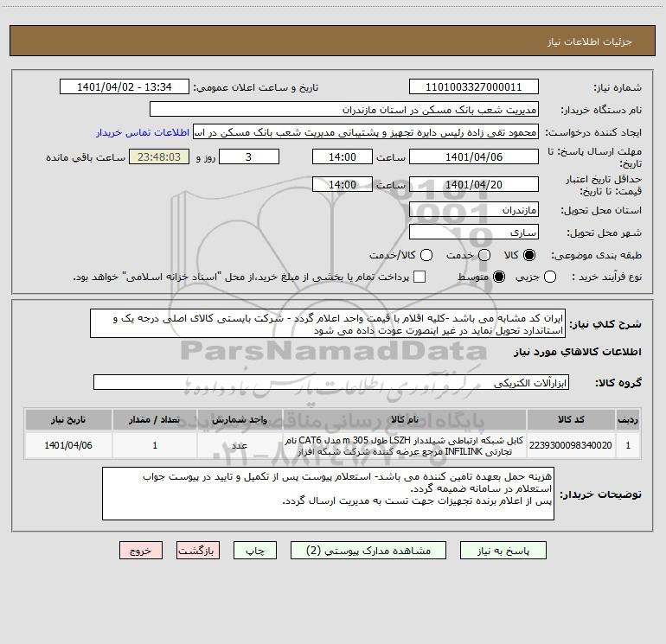This screenshot has width=666, height=644.
Task: Click the شماره نیاز field 1101003327000011
Action: (x=474, y=87)
